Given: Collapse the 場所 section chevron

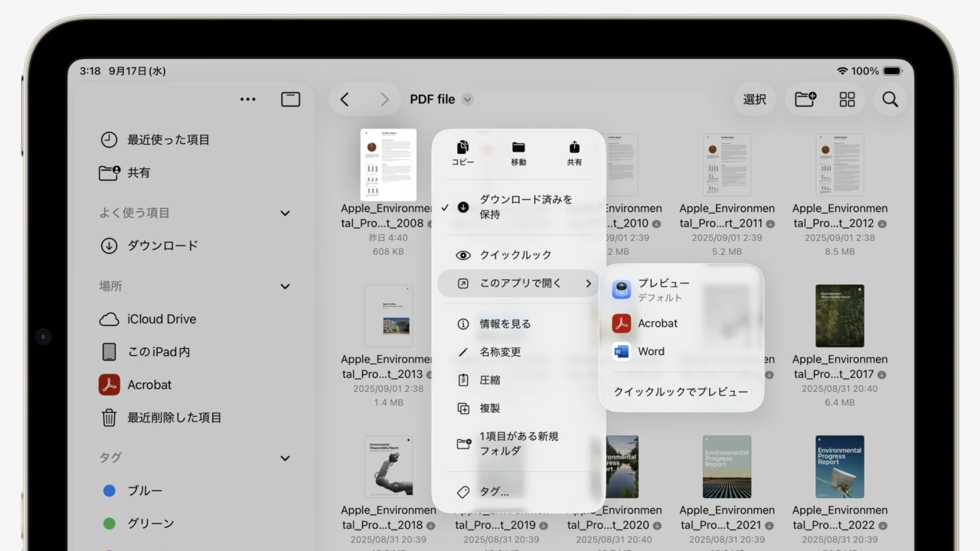Looking at the screenshot, I should (x=285, y=286).
